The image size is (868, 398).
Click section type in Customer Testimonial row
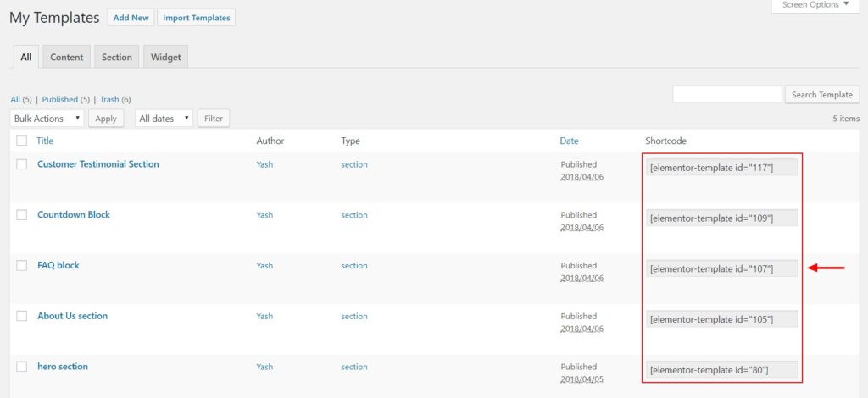pyautogui.click(x=354, y=165)
